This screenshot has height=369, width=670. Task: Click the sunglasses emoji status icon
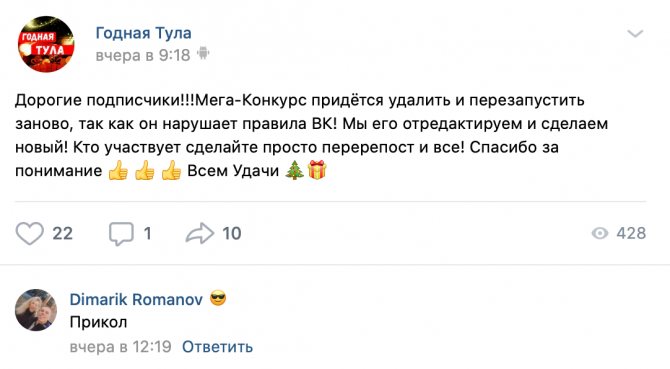click(x=218, y=299)
